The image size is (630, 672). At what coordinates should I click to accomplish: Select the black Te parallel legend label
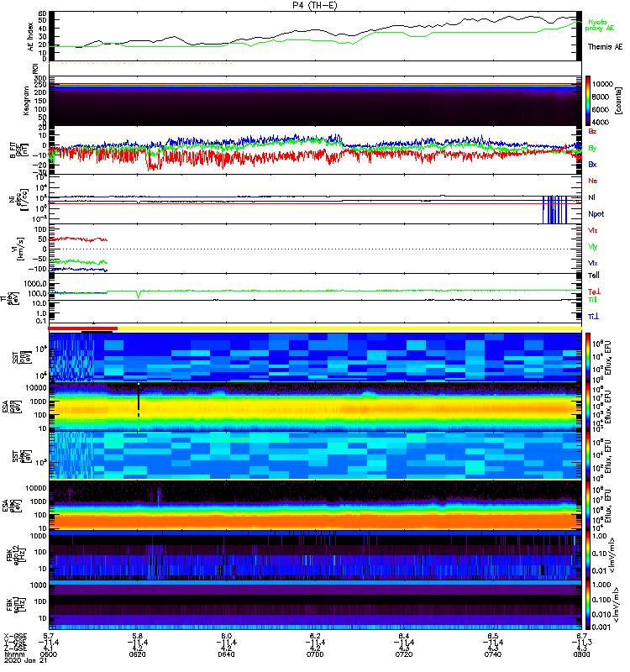pyautogui.click(x=594, y=276)
